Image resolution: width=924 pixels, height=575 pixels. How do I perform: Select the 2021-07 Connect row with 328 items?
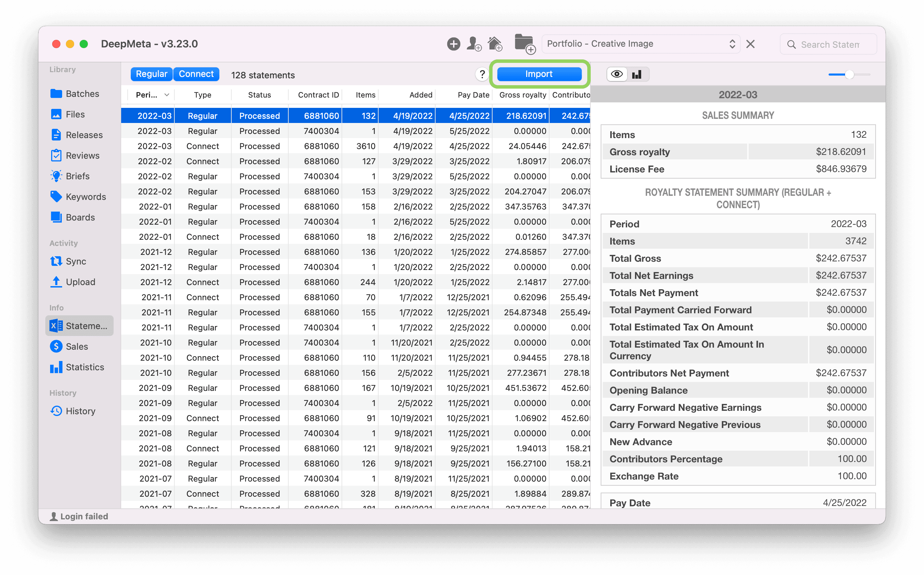(x=356, y=494)
